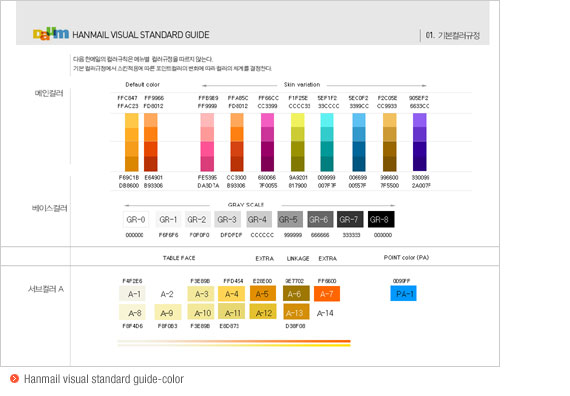
Task: Click the 01 section heading at top right
Action: [453, 35]
